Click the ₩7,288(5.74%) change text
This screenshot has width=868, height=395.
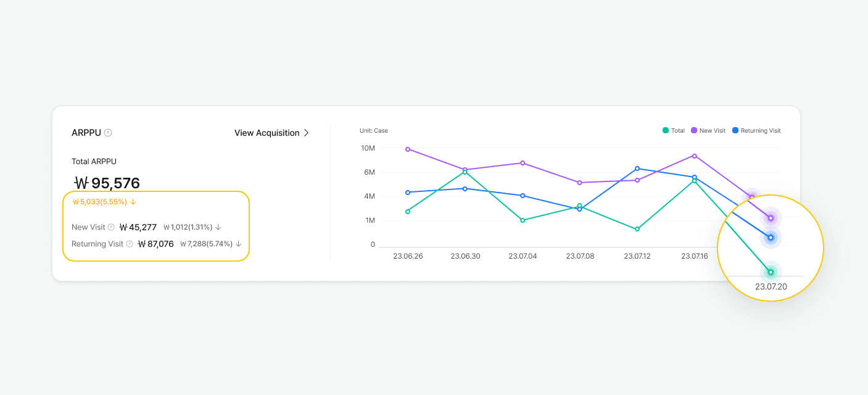207,244
